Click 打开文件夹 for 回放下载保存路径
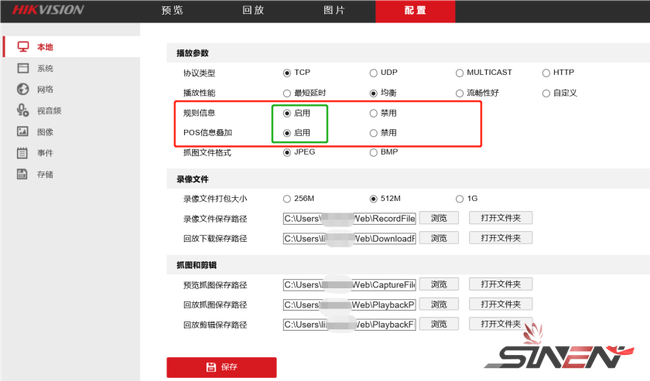 point(501,238)
